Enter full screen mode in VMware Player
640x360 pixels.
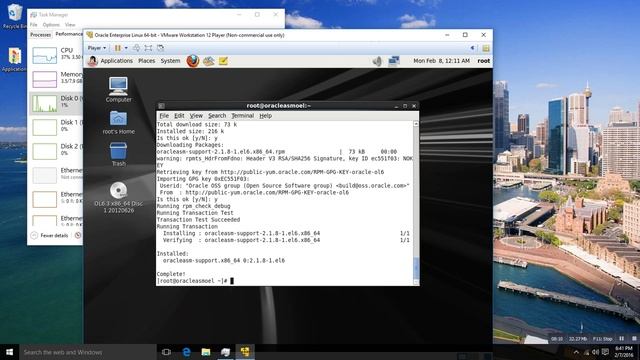[148, 48]
